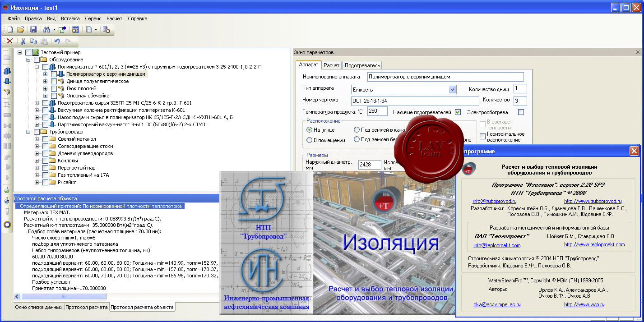Delete selection with the red X icon
Screen dimensions: 644x322
(x=9, y=41)
